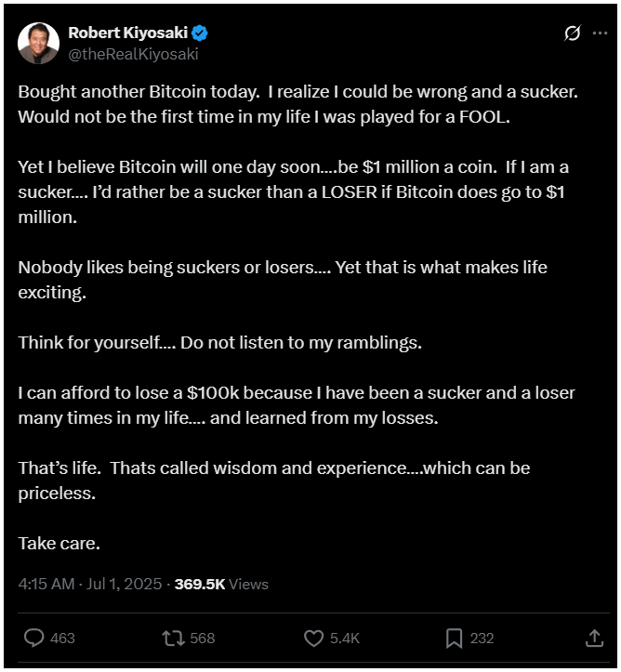
Task: Click the blue verified badge
Action: click(x=200, y=33)
